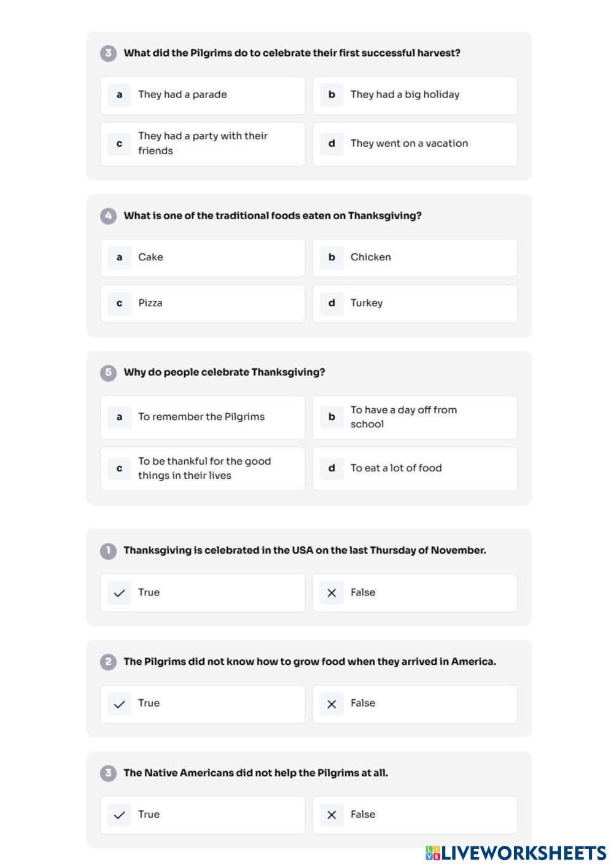Click the X icon for Native Americans statement
614x868 pixels.
pos(332,815)
